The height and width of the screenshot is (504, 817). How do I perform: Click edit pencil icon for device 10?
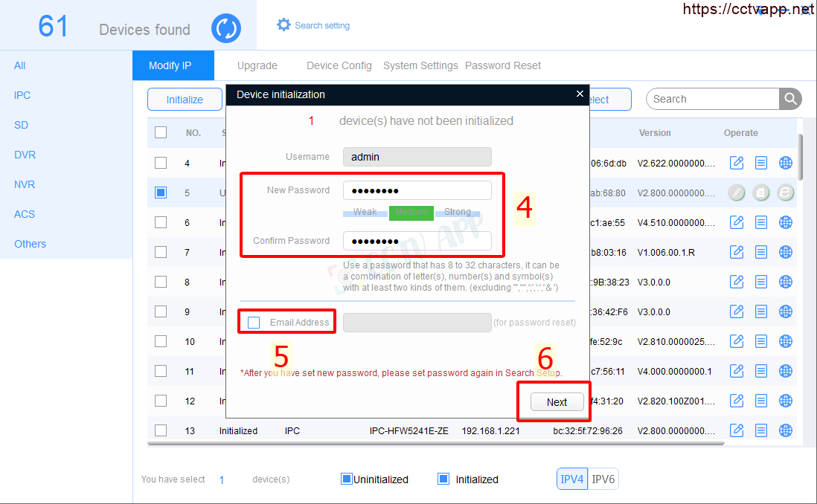(x=737, y=341)
